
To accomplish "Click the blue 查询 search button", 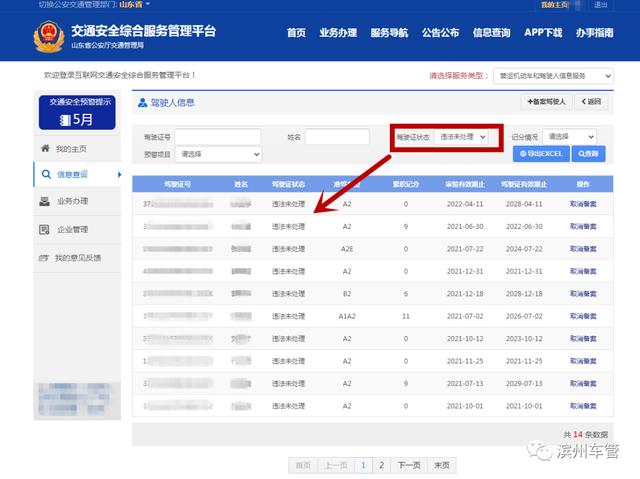I will 588,153.
